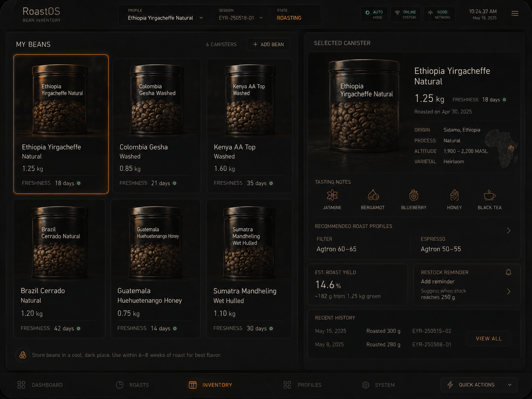Image resolution: width=532 pixels, height=399 pixels.
Task: Select the Sumatra Mandheling Wet Hulled canister
Action: (x=249, y=269)
